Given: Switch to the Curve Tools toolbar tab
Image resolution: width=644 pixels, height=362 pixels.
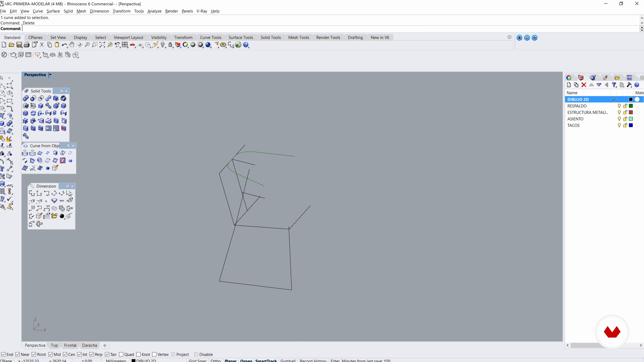Looking at the screenshot, I should point(210,38).
